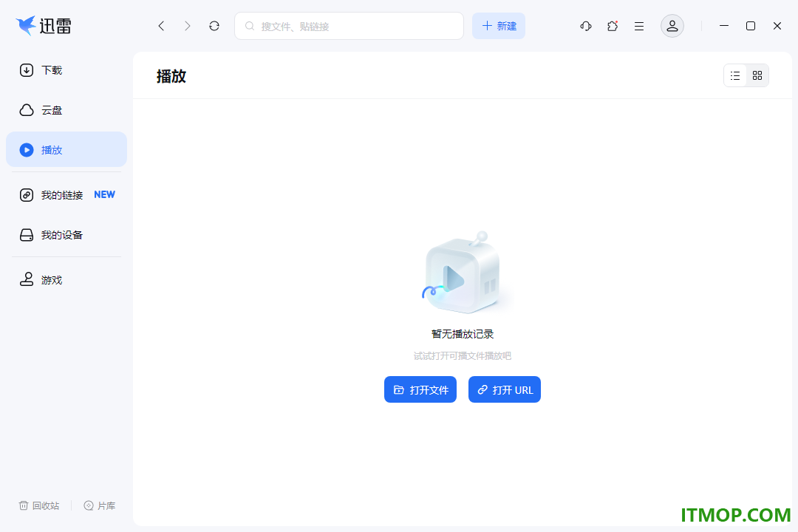This screenshot has width=798, height=532.
Task: Open the 回收站 recycle bin
Action: [39, 505]
